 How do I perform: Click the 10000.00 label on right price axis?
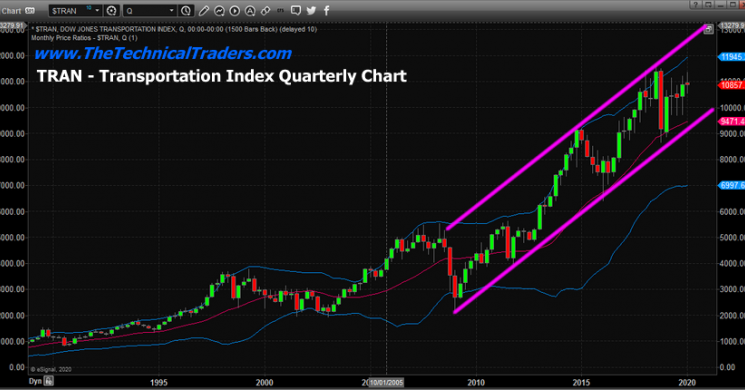tap(732, 108)
